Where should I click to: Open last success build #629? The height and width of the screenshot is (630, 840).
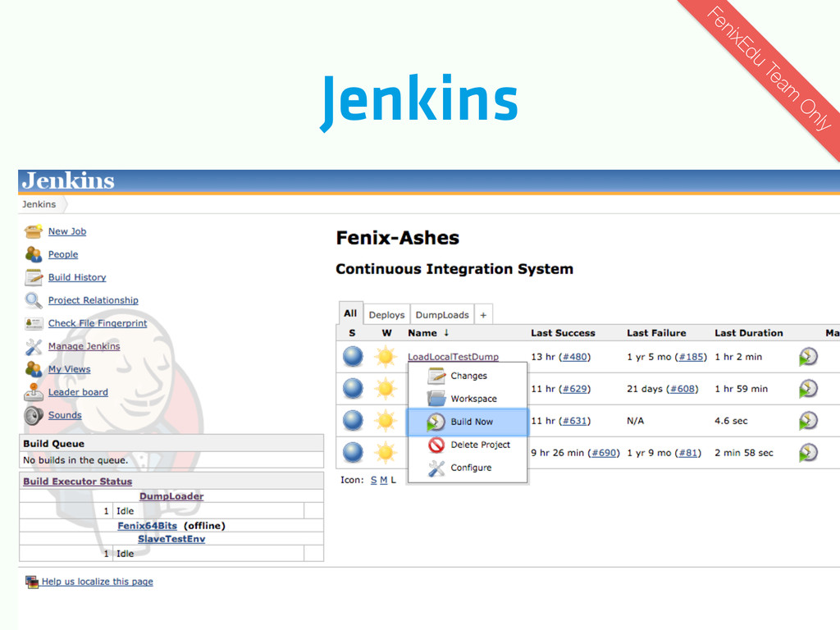coord(574,389)
